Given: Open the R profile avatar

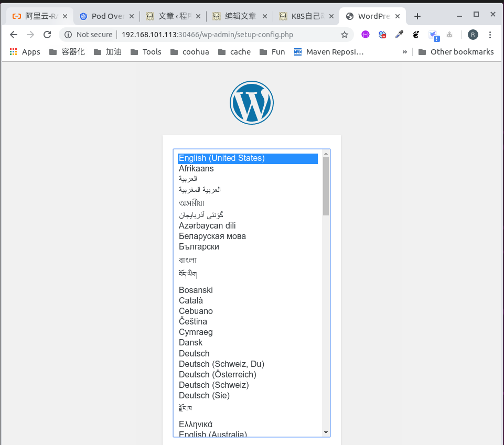Looking at the screenshot, I should (x=473, y=35).
